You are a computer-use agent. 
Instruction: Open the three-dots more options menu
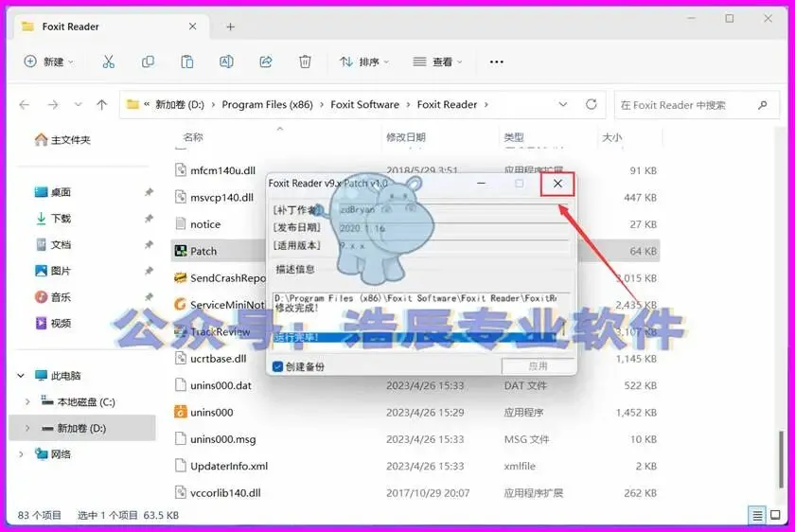(x=496, y=62)
